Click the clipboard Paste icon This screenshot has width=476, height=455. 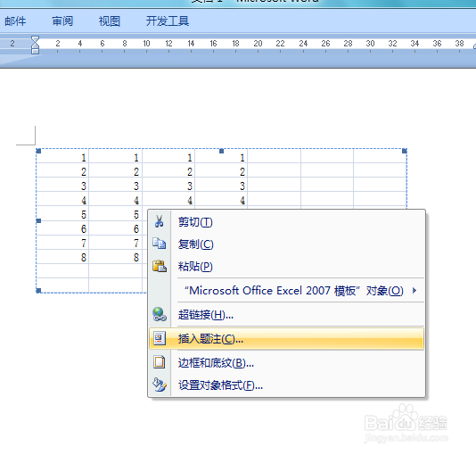(x=160, y=266)
